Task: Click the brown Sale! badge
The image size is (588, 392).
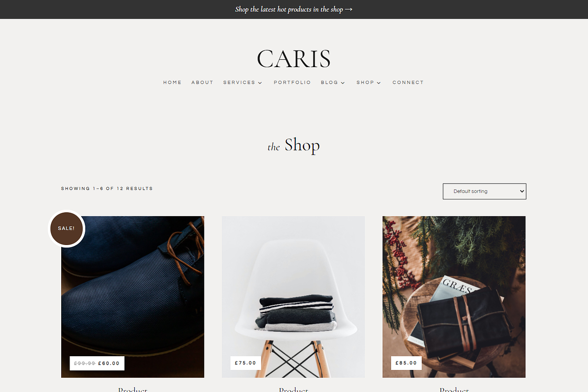Action: (67, 228)
